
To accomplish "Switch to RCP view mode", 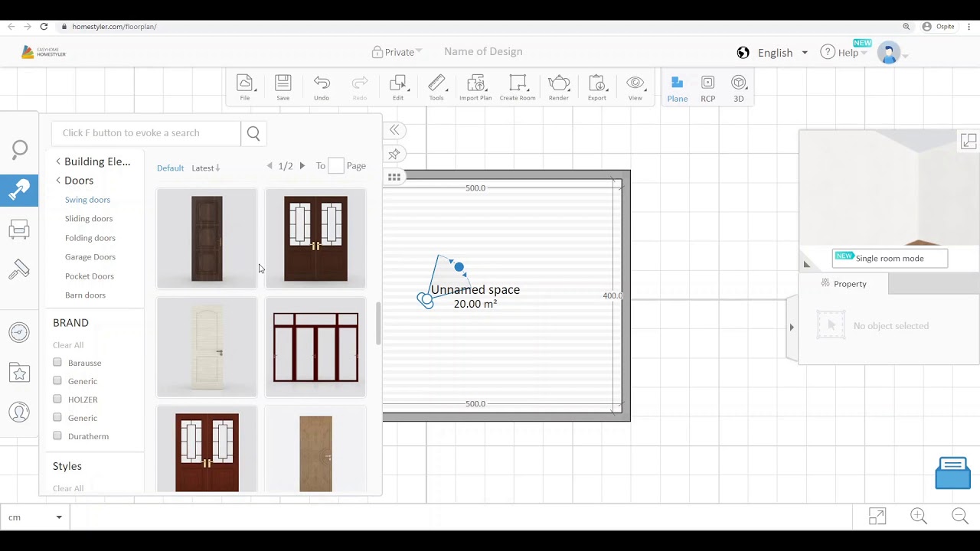I will [708, 89].
